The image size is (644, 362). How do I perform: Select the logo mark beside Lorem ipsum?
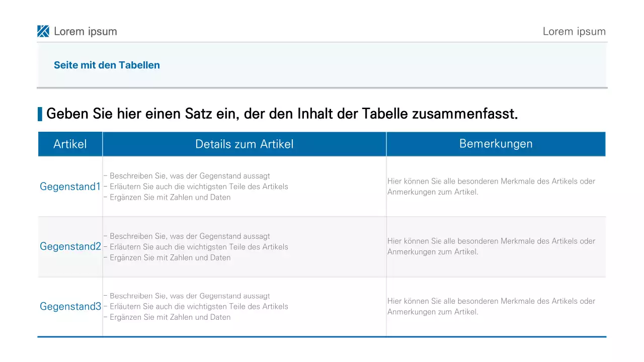(x=43, y=31)
